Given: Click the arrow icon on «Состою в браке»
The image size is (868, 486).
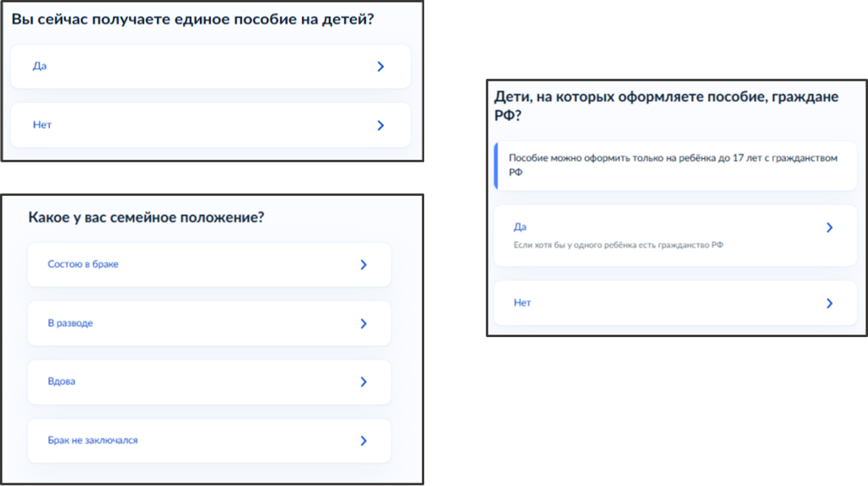Looking at the screenshot, I should click(364, 265).
